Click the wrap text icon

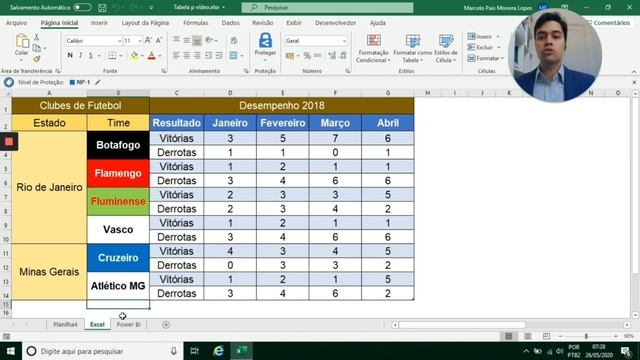pyautogui.click(x=234, y=40)
